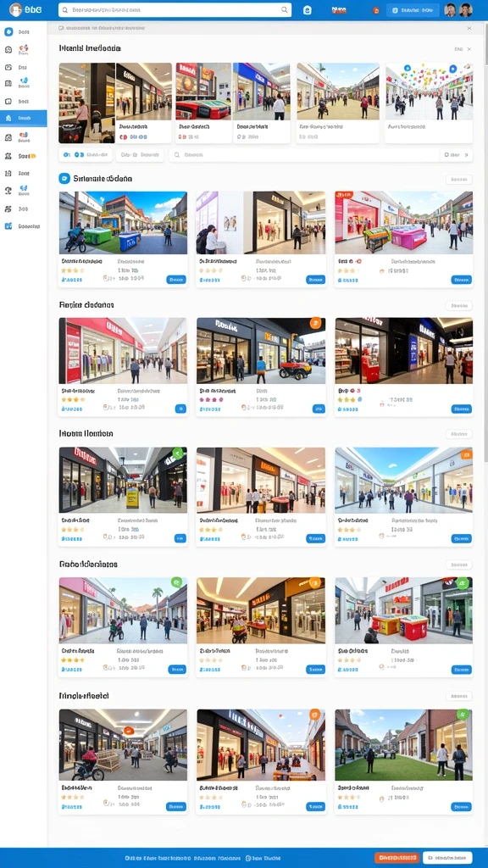Click the blue button on the pink display stands card
488x868 pixels.
tap(461, 280)
